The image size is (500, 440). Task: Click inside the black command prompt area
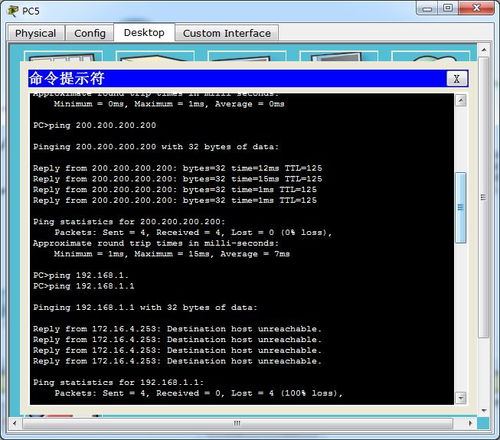[242, 248]
